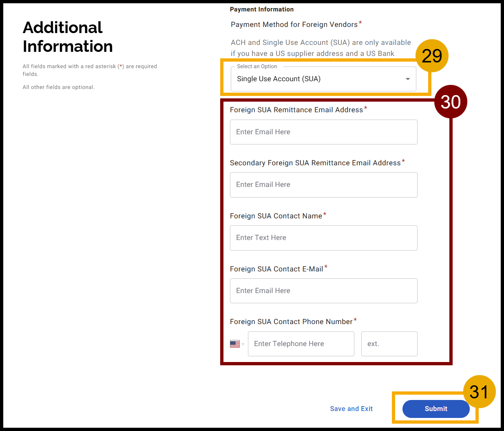Click the Enter Telephone Here input box
This screenshot has height=431, width=504.
pyautogui.click(x=301, y=344)
